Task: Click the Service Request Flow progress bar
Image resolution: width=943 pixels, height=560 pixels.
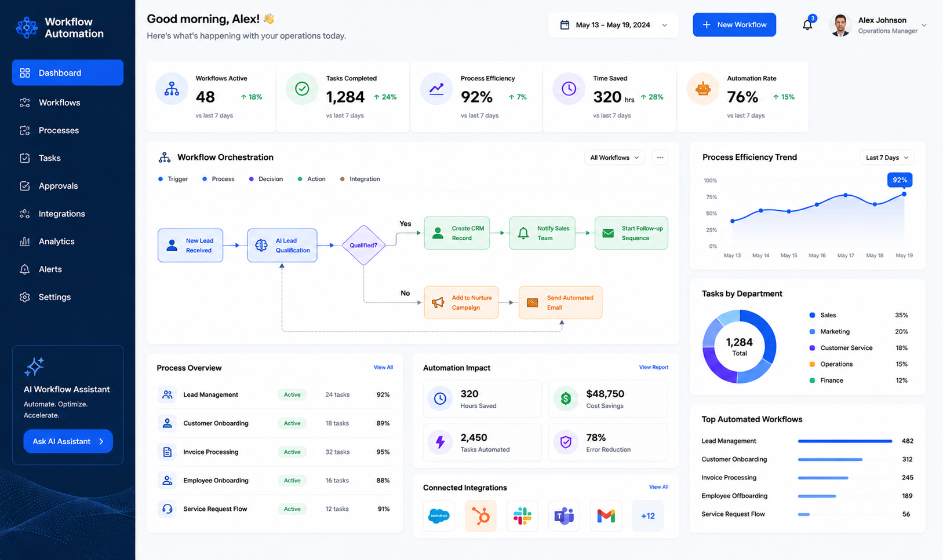Action: click(804, 514)
